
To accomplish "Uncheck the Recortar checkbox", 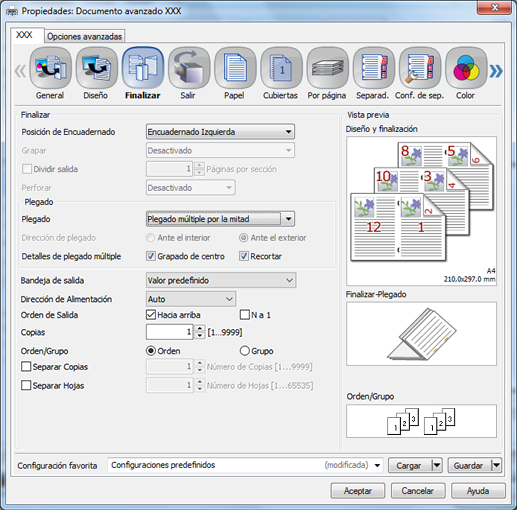I will pos(244,256).
